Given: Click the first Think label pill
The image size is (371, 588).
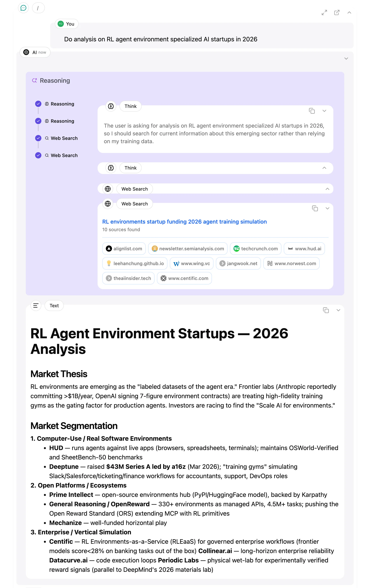Looking at the screenshot, I should 130,106.
